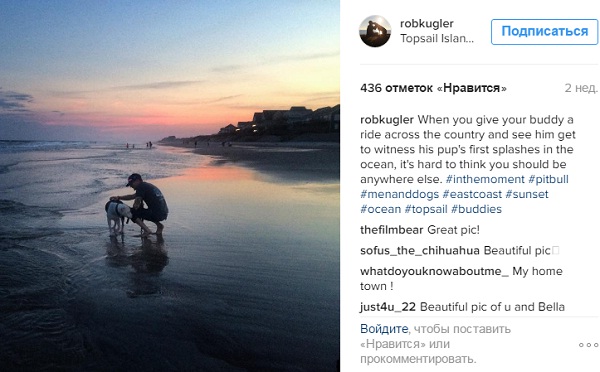Open the #pitbull hashtag
This screenshot has height=372, width=600.
pos(548,179)
